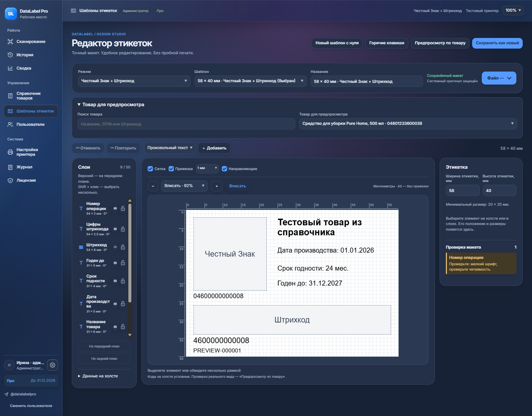
Task: Collapse Товар для предпросмотра section
Action: (x=111, y=104)
